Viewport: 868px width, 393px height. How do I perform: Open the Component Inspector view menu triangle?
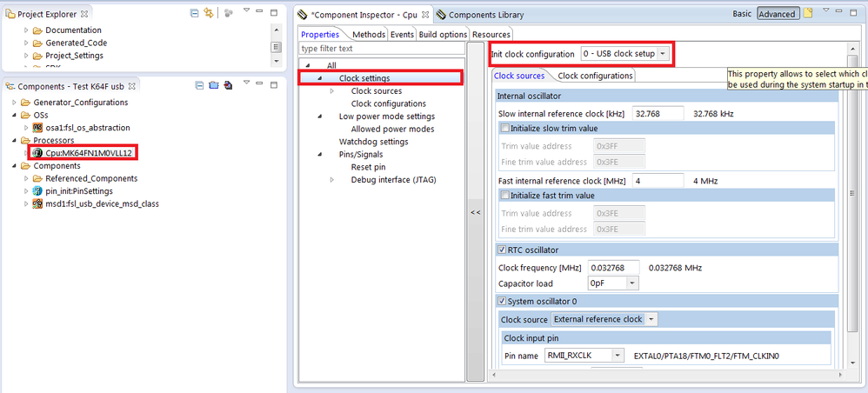point(826,10)
